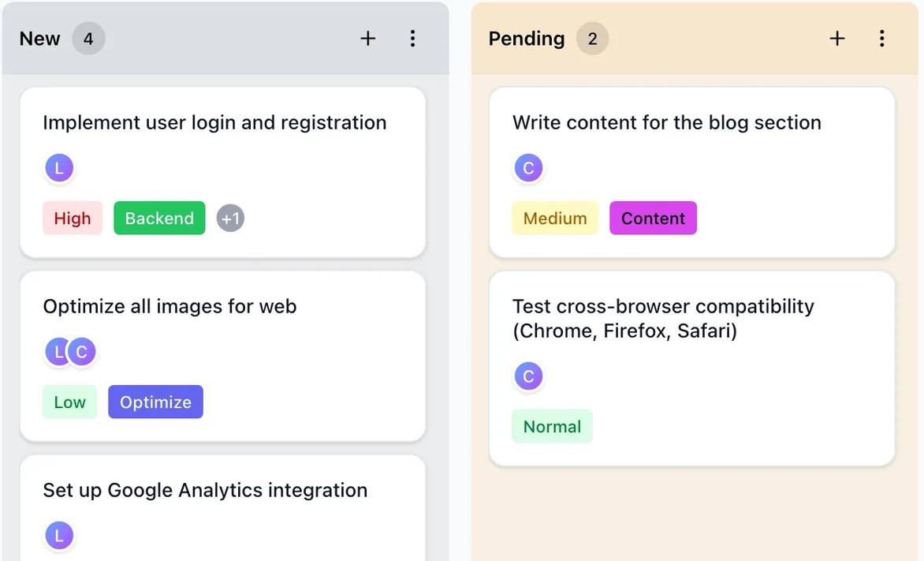Add a card to the New column
This screenshot has height=561, width=924.
[367, 39]
